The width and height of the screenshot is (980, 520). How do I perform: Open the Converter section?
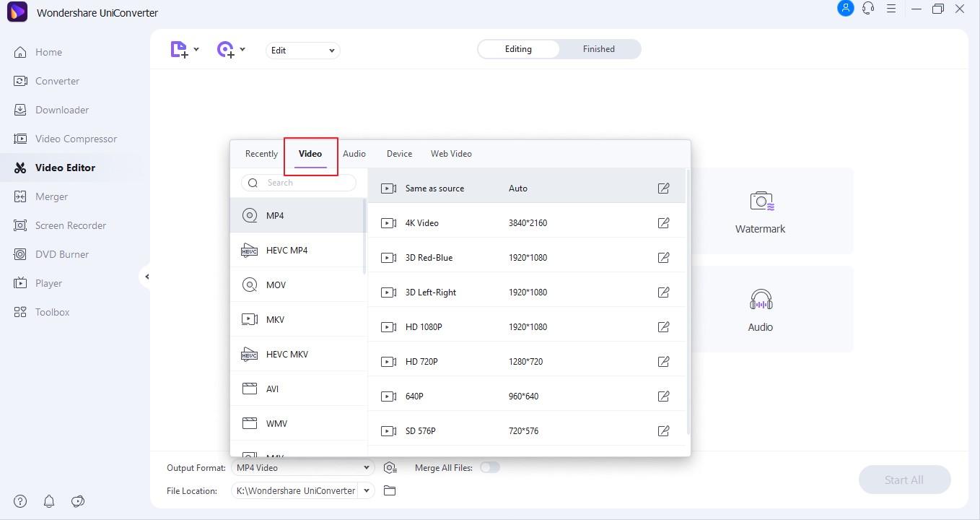57,81
